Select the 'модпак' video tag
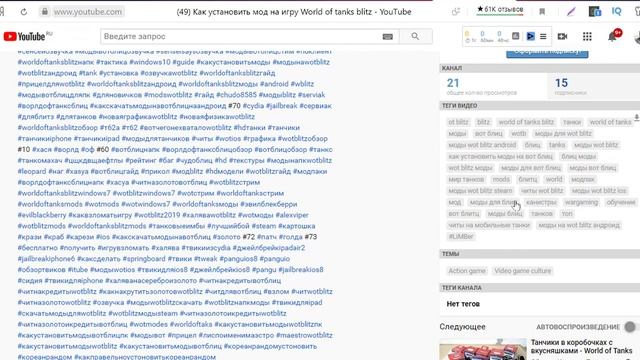The height and width of the screenshot is (360, 640). click(x=582, y=179)
